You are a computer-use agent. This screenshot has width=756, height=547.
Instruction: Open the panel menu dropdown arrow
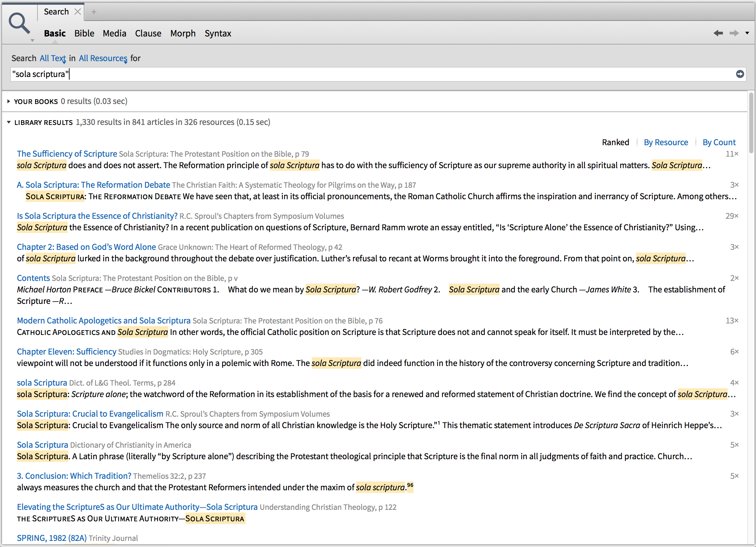tap(747, 33)
